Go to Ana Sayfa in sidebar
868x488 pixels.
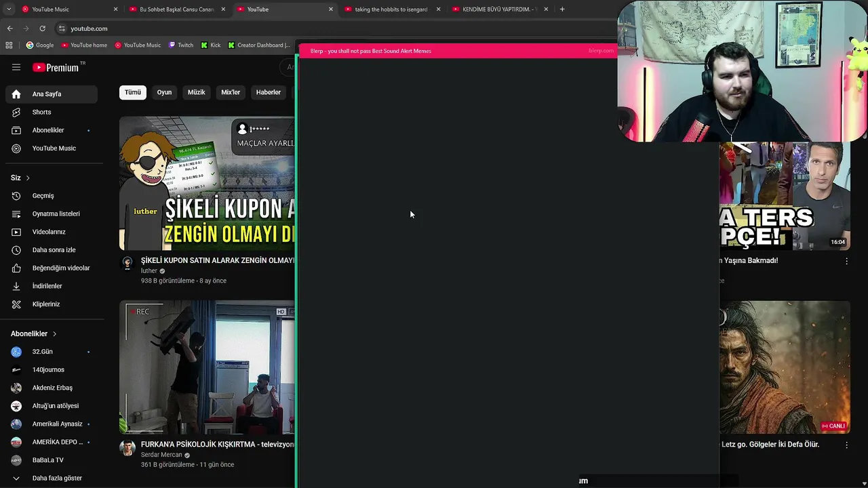click(x=52, y=94)
